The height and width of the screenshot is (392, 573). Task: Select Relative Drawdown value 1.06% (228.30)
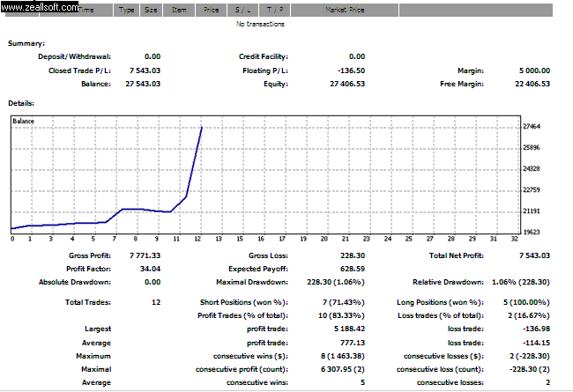(x=521, y=282)
